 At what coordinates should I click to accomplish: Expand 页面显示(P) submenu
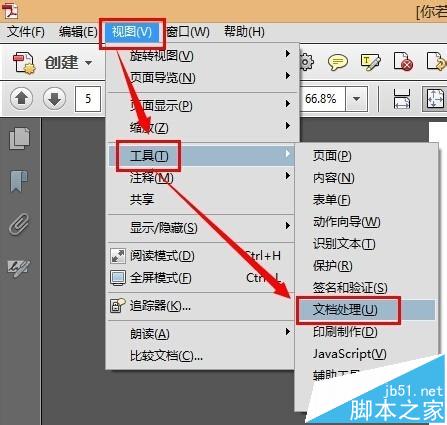(201, 105)
